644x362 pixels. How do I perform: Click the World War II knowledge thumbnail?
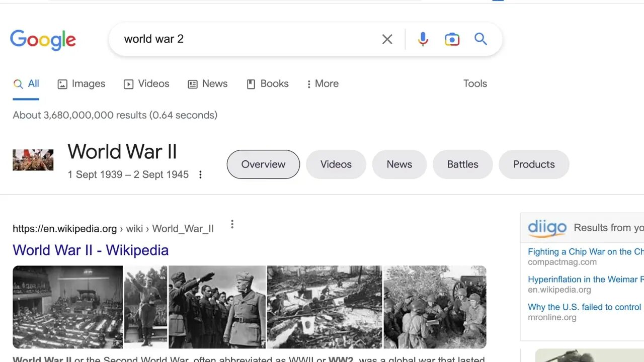pos(33,160)
